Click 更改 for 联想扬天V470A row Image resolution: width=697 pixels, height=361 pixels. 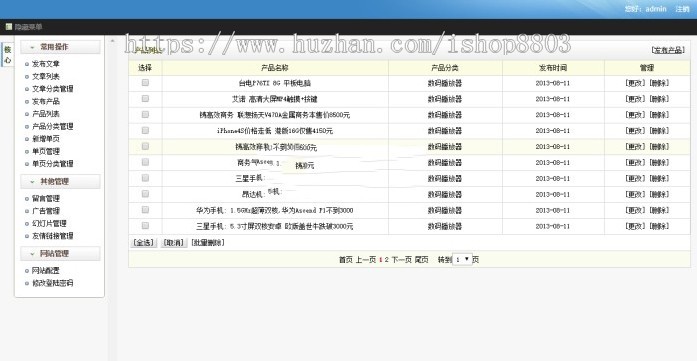tap(635, 115)
